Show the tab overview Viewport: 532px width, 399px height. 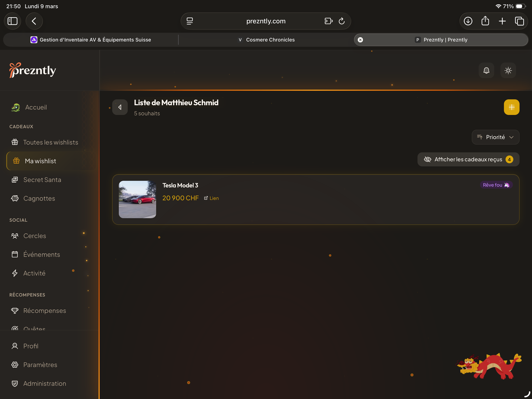(519, 21)
